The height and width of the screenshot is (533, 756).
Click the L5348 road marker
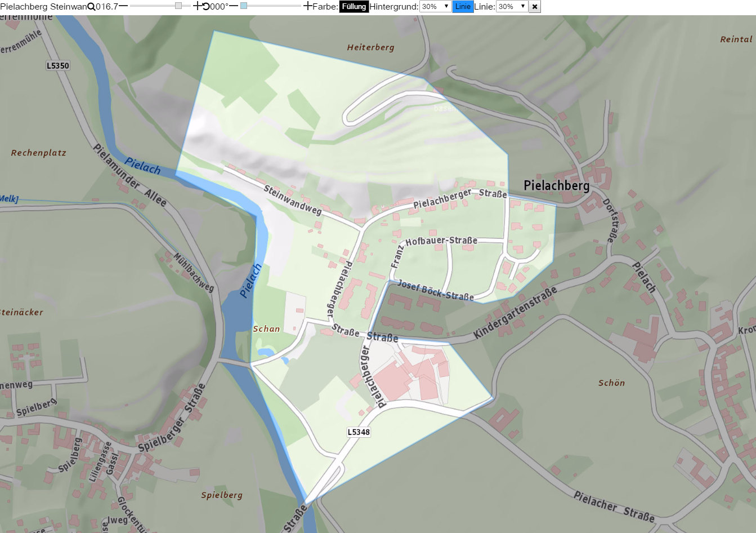[x=359, y=432]
